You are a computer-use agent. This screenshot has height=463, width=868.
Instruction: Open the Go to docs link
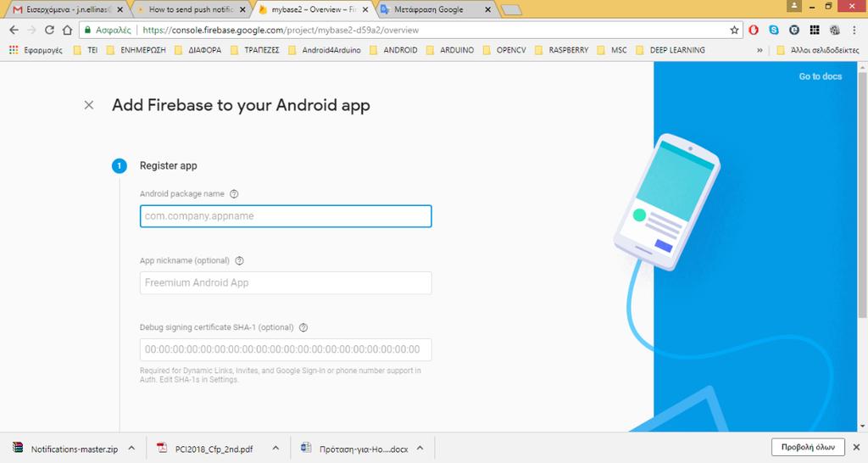click(820, 76)
